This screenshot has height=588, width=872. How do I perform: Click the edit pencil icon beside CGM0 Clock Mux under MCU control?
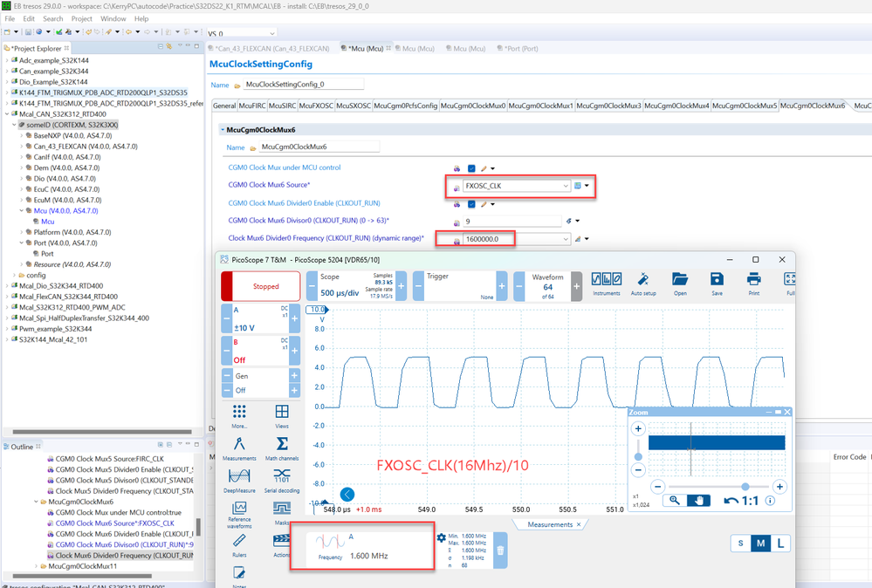[x=484, y=168]
